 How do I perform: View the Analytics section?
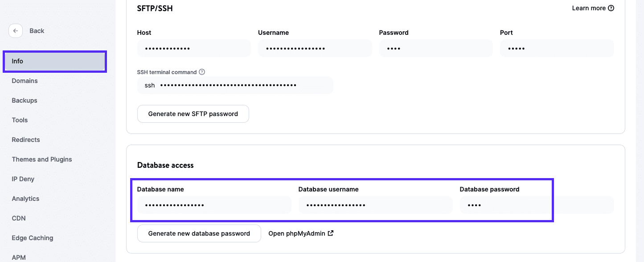click(25, 199)
